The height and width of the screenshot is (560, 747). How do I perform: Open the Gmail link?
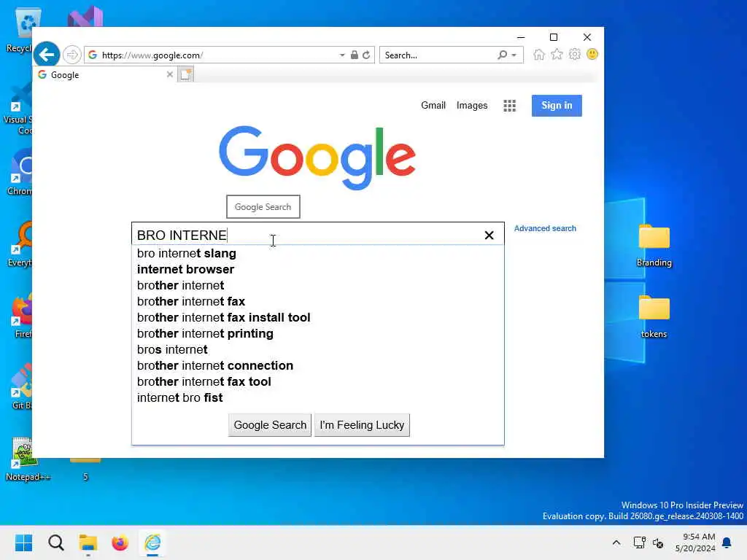click(433, 105)
